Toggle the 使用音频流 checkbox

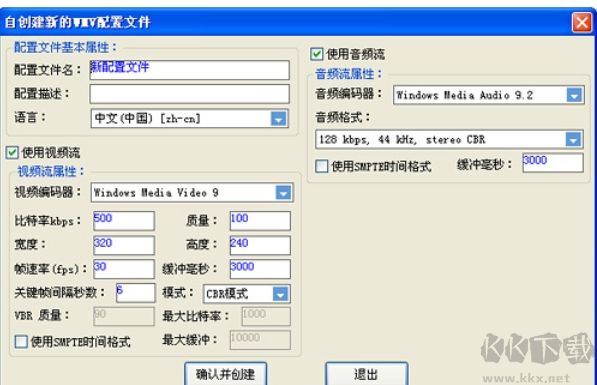point(316,54)
